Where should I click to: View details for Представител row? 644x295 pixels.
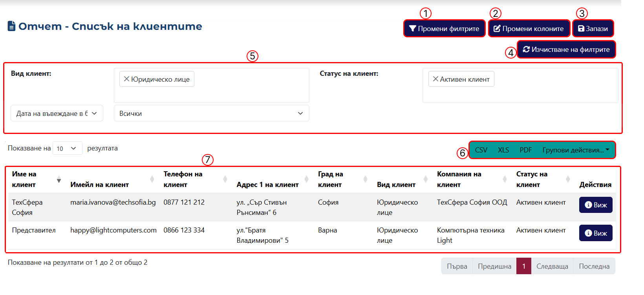click(596, 233)
